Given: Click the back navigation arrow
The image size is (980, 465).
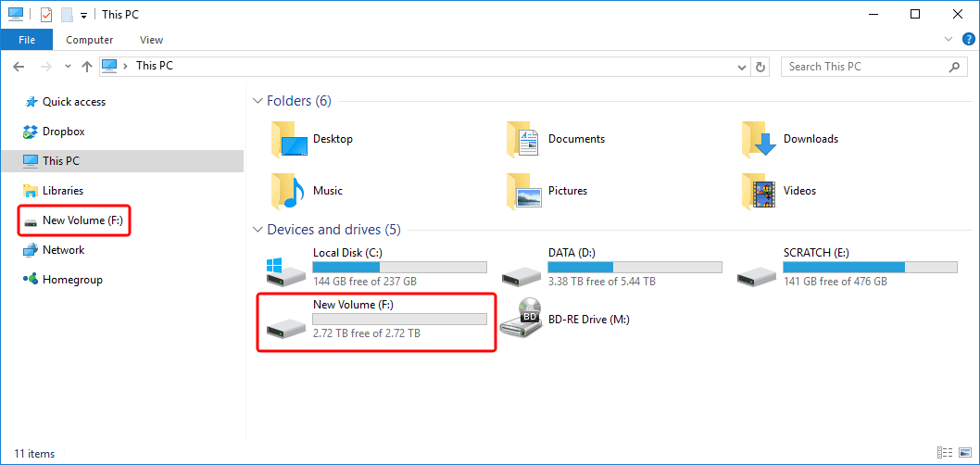Looking at the screenshot, I should coord(19,67).
